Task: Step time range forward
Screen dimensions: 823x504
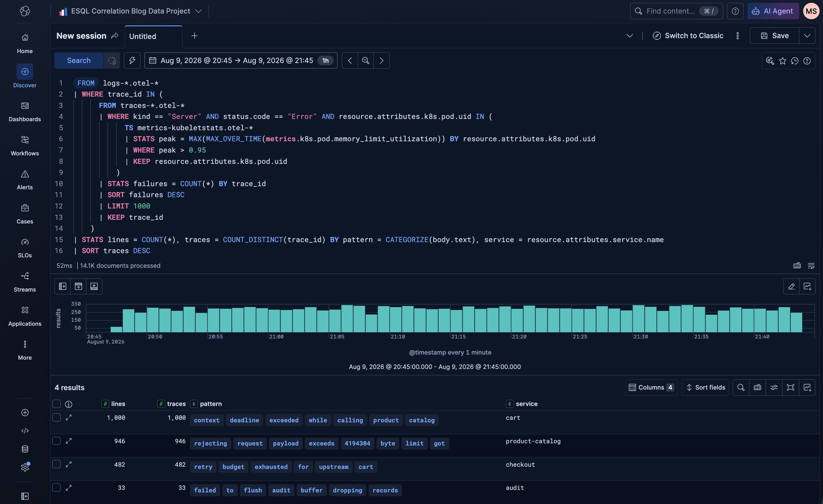Action: coord(381,60)
